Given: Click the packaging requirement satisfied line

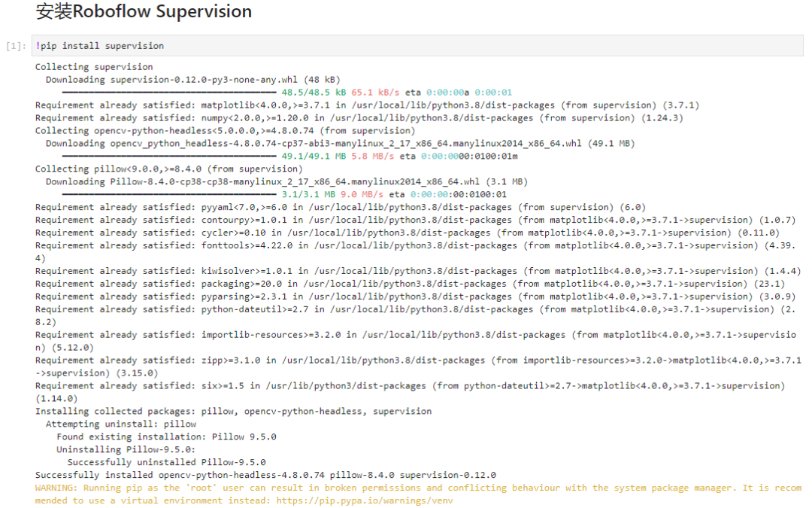Looking at the screenshot, I should [411, 284].
